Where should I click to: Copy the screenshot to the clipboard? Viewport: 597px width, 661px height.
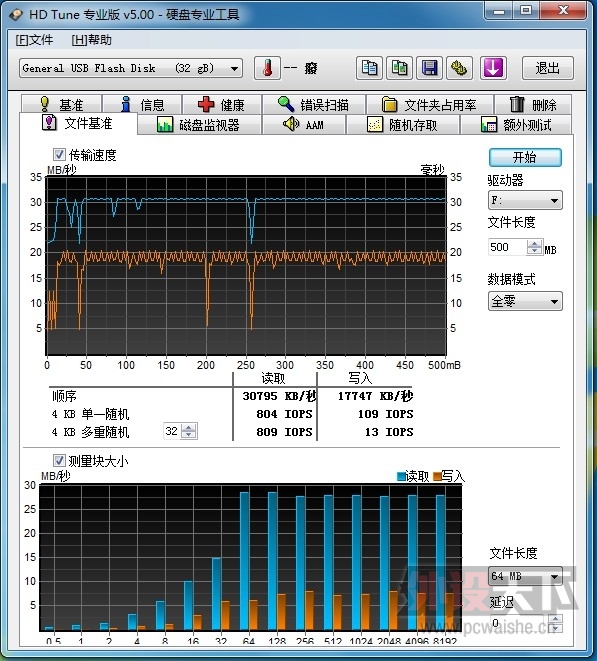399,68
